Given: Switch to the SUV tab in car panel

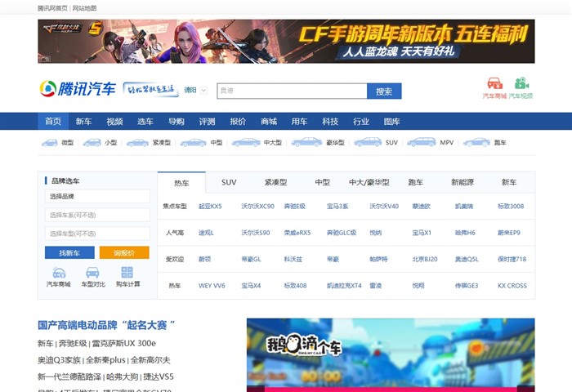Looking at the screenshot, I should 229,182.
